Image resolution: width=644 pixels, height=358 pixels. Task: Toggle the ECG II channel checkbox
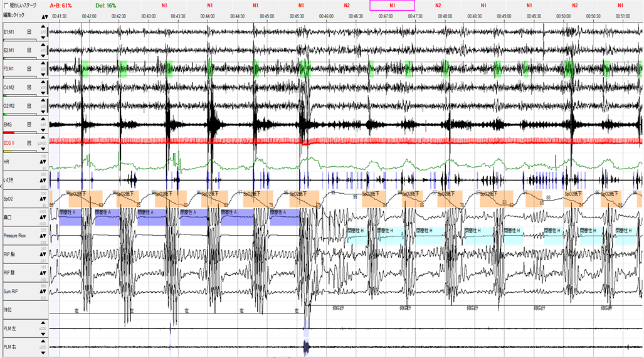click(29, 142)
